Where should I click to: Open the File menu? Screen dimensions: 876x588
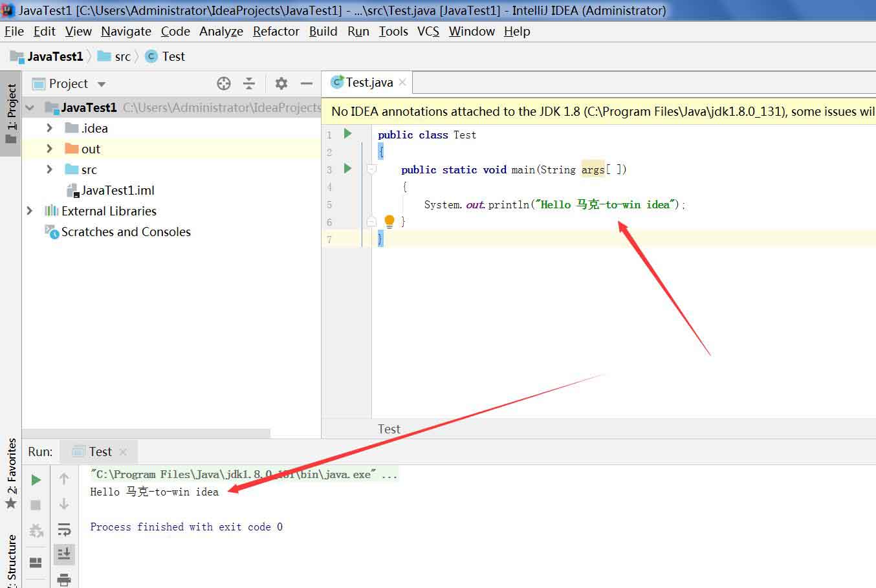[14, 31]
